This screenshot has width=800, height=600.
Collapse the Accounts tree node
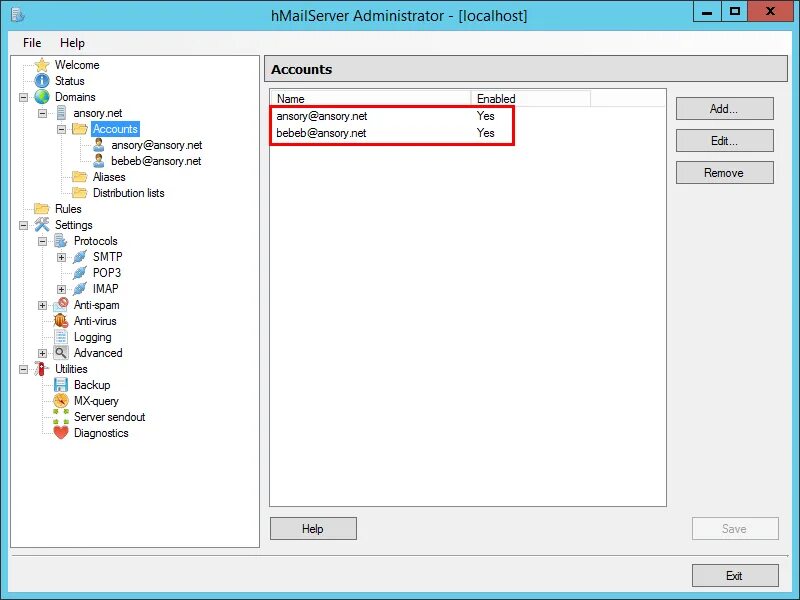[x=61, y=129]
